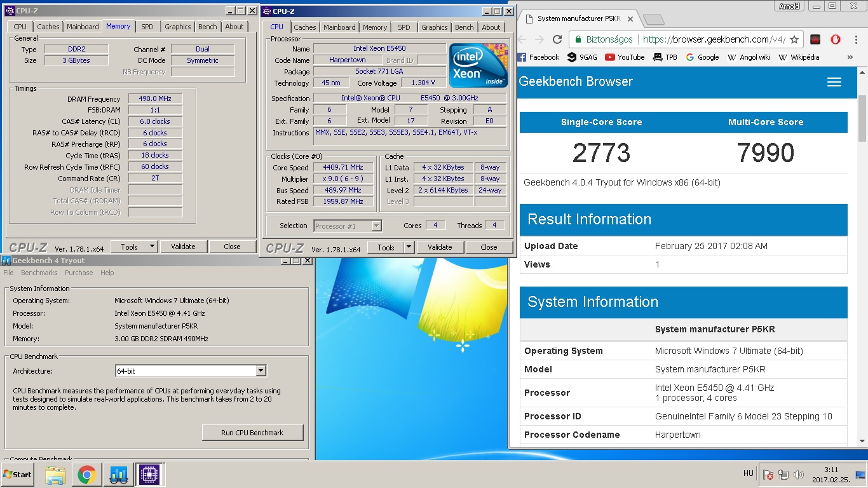
Task: Click the DRAM Frequency value 490.0 MHz
Action: 155,98
